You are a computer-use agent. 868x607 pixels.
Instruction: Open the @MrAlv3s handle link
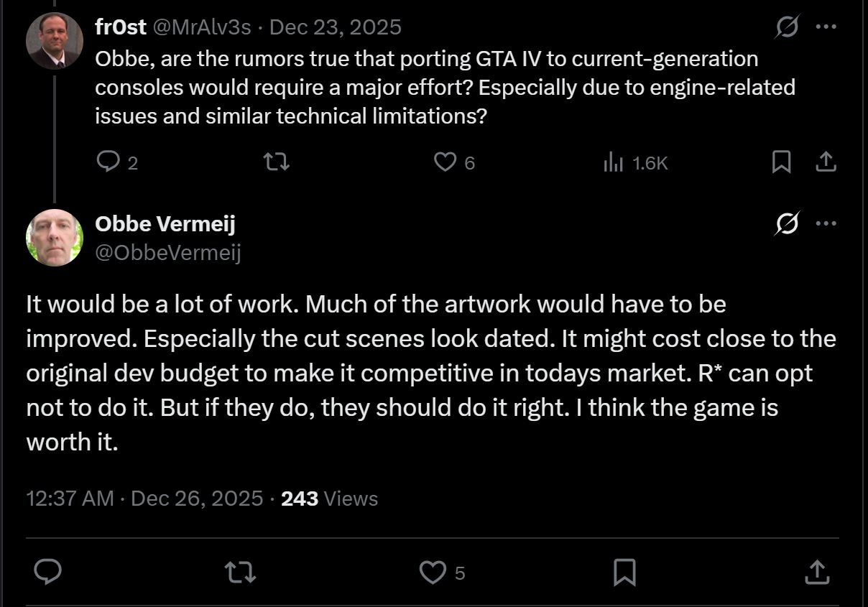[201, 27]
